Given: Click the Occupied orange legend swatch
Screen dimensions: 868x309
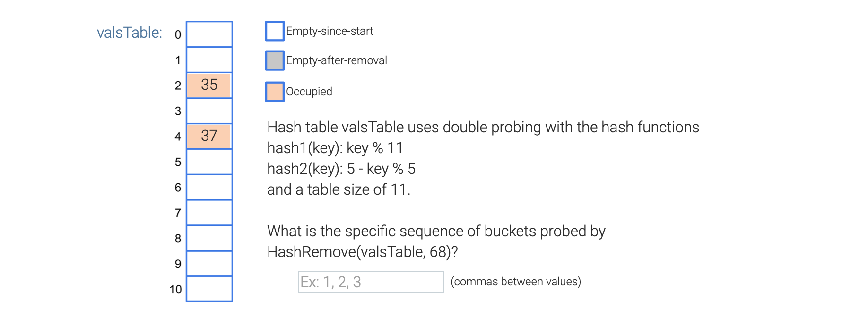Looking at the screenshot, I should coord(275,91).
